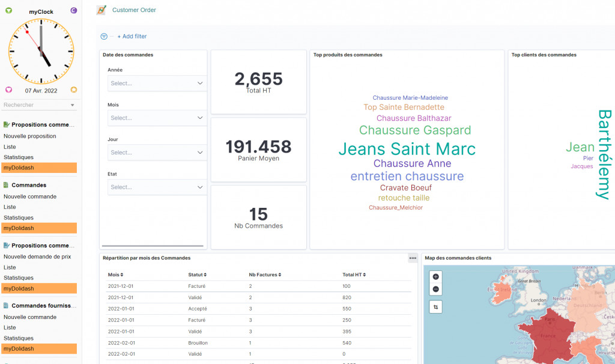Click the map zoom in button

tap(435, 277)
